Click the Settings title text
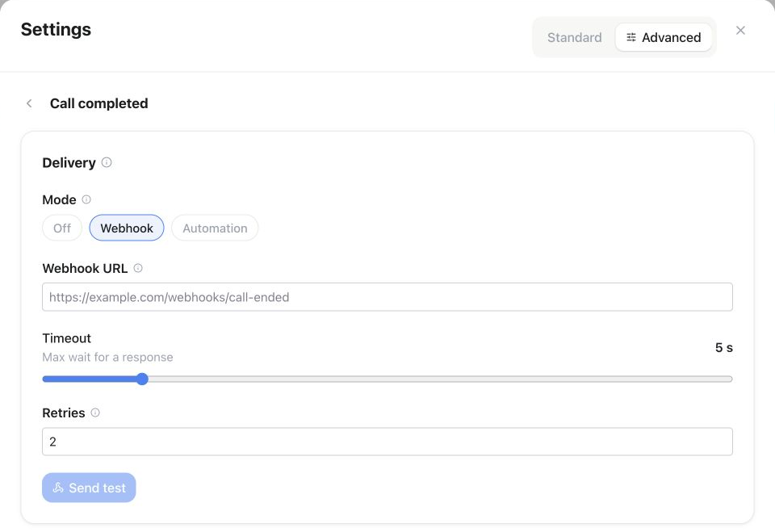 pyautogui.click(x=56, y=29)
